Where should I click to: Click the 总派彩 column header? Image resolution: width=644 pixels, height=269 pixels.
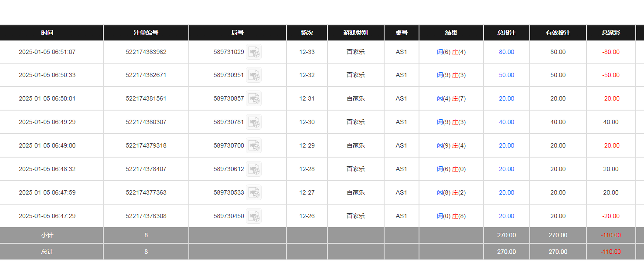pyautogui.click(x=610, y=33)
